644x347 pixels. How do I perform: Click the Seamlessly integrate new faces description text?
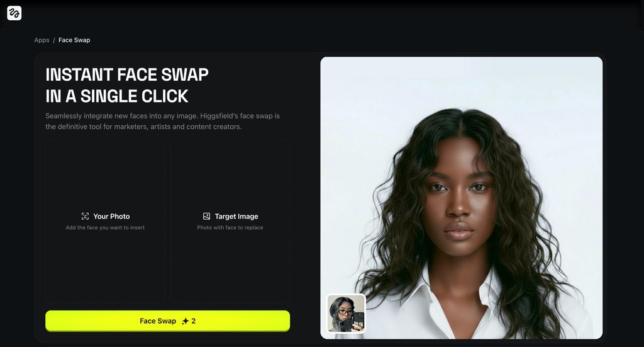pyautogui.click(x=163, y=122)
